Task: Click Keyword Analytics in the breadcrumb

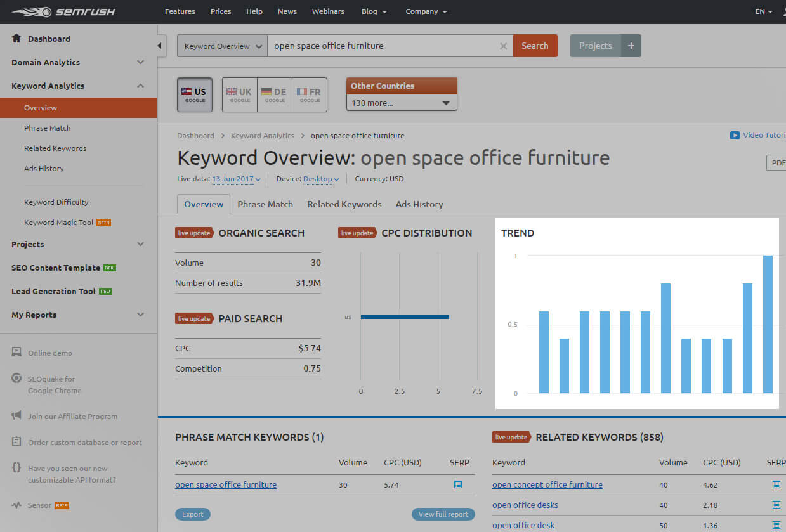Action: point(263,136)
